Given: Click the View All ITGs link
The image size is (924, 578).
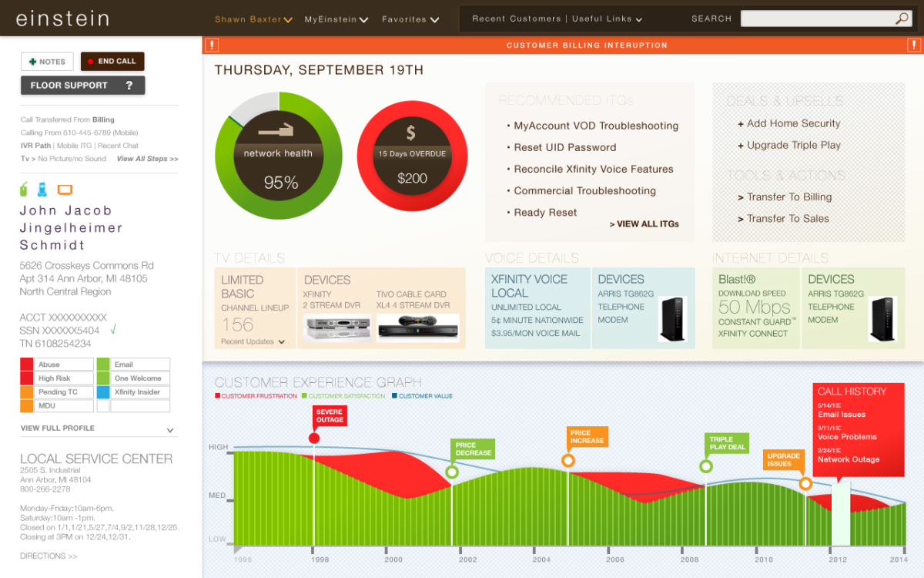Looking at the screenshot, I should [x=644, y=224].
